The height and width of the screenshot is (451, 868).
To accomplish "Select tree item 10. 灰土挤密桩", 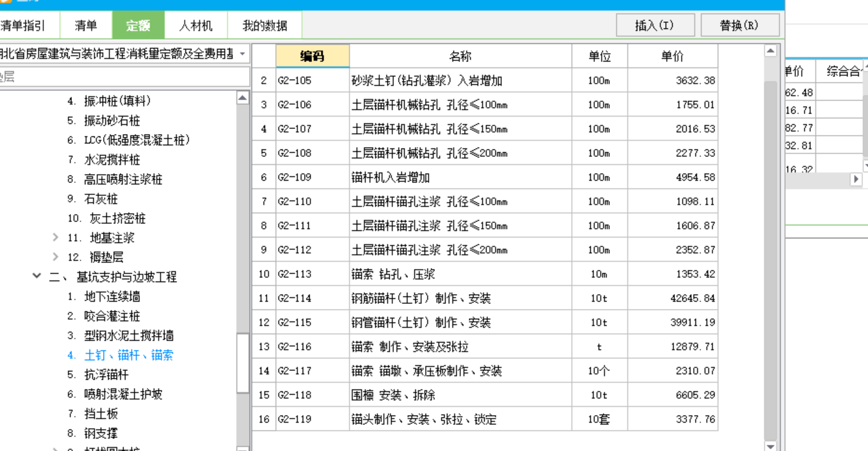I will (107, 218).
